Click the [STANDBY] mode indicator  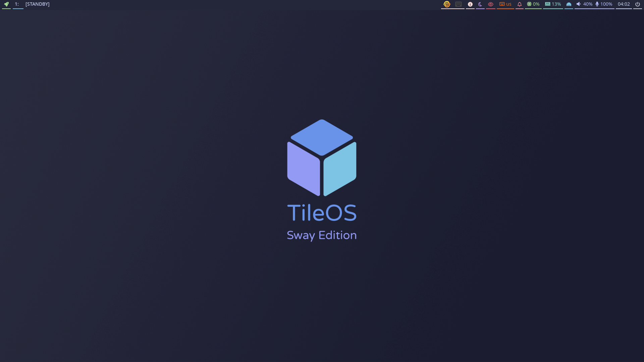click(38, 4)
